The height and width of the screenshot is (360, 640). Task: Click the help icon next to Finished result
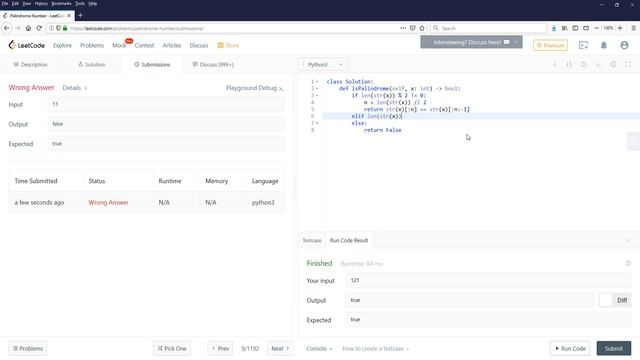[628, 263]
